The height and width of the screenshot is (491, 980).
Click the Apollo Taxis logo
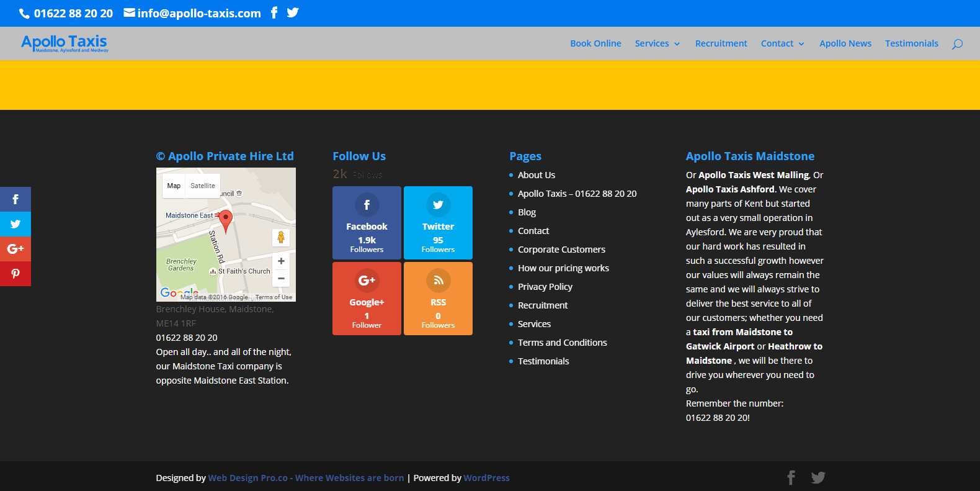(65, 43)
